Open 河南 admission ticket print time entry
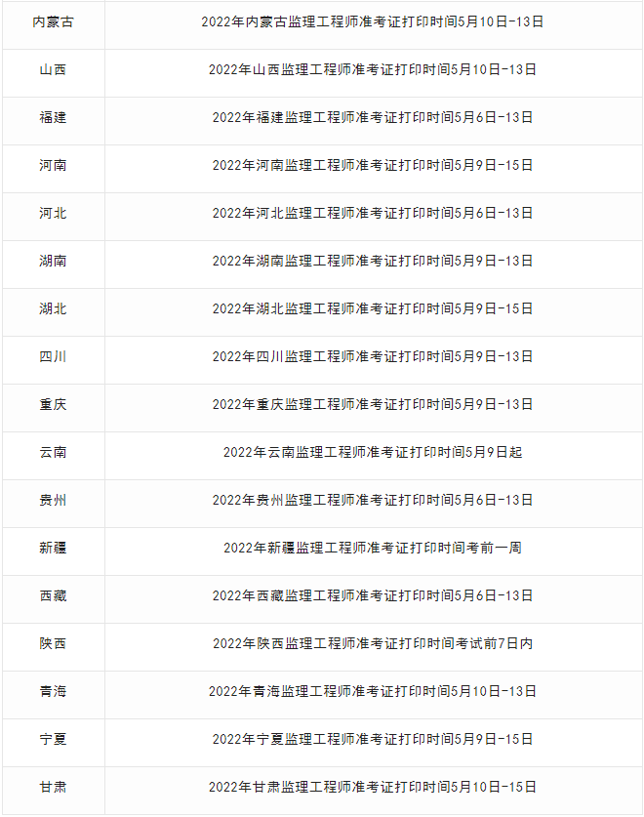 tap(373, 166)
